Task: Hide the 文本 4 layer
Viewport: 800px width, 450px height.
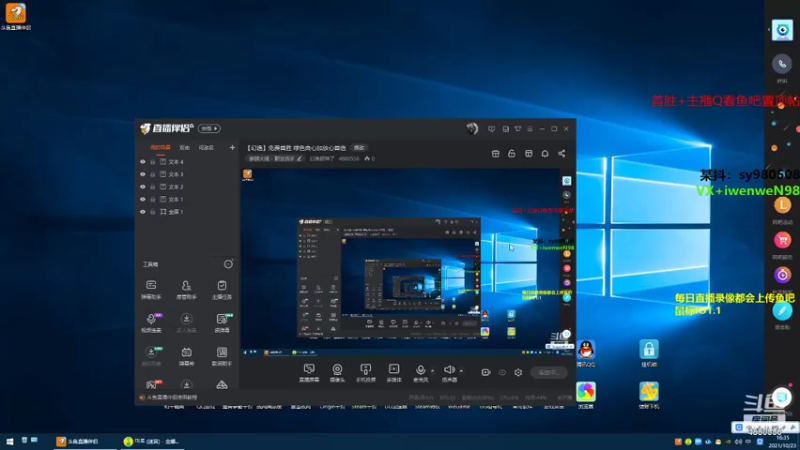Action: tap(143, 162)
